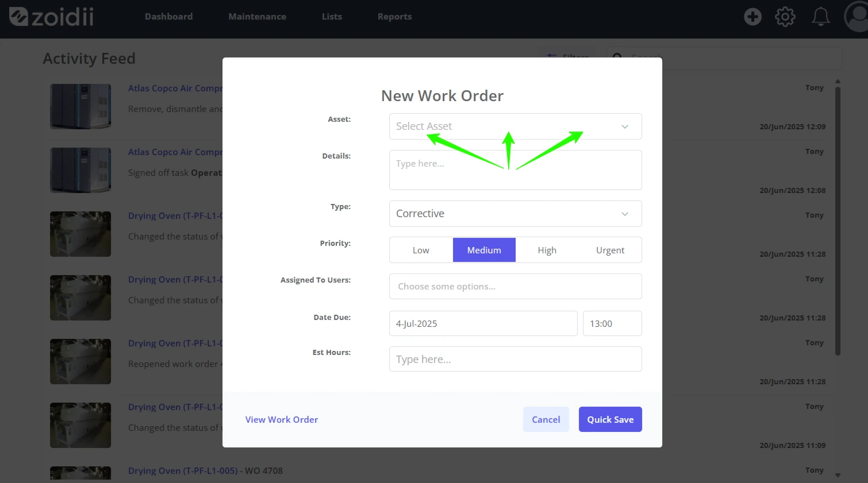Image resolution: width=868 pixels, height=483 pixels.
Task: Open the Reports menu
Action: click(394, 17)
